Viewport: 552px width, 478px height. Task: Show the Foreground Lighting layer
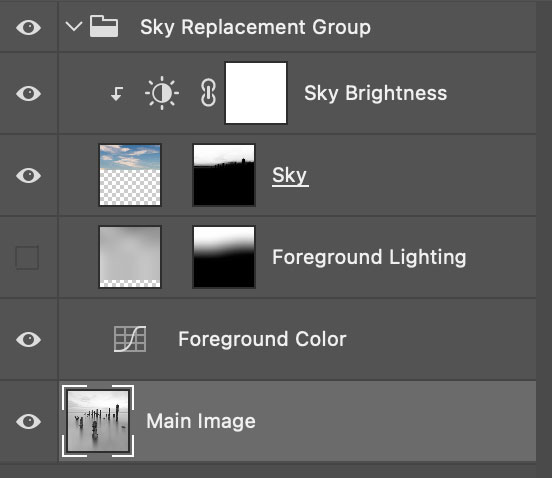(x=27, y=258)
